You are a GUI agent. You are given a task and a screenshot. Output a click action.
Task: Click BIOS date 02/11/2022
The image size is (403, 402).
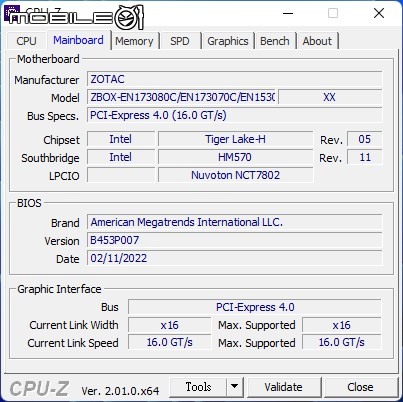[x=235, y=258]
